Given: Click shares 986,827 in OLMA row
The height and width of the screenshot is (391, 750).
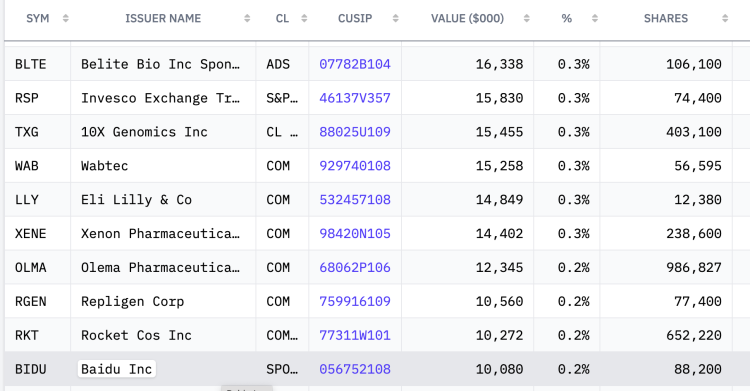Looking at the screenshot, I should [694, 268].
